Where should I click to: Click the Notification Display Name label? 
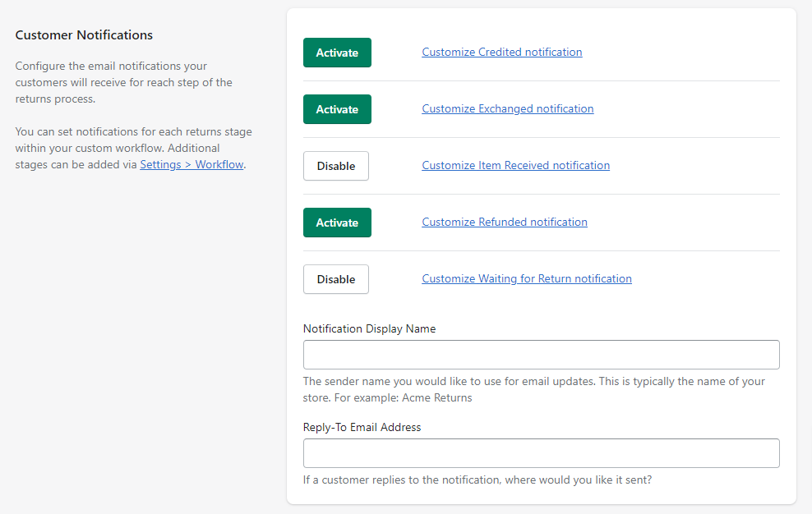[369, 328]
